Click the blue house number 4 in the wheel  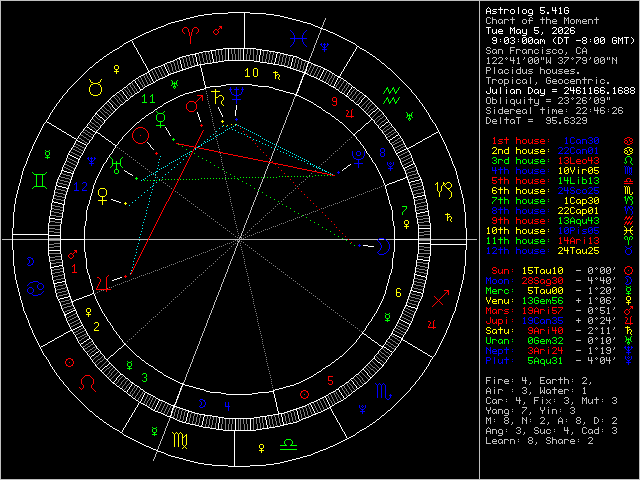(227, 406)
